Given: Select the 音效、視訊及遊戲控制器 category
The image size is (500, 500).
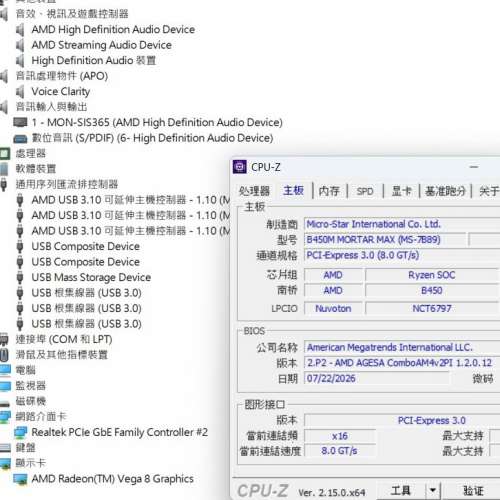Looking at the screenshot, I should (x=72, y=14).
